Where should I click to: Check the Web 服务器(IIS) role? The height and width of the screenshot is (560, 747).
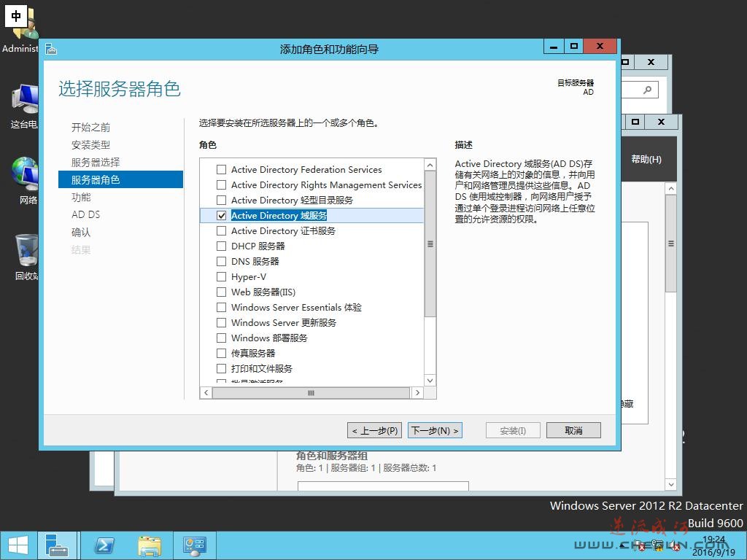coord(221,292)
